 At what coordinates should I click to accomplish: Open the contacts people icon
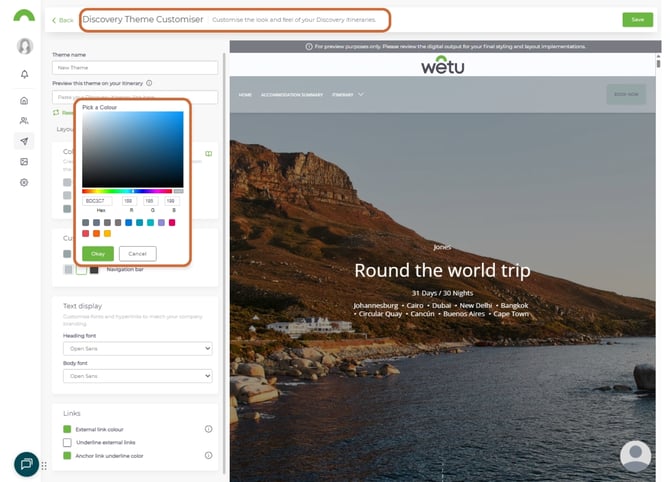point(24,121)
